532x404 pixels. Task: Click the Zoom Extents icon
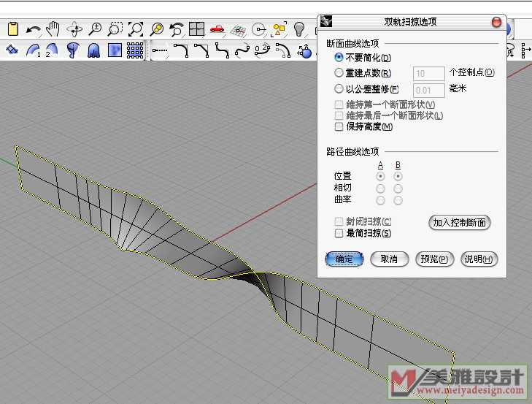(x=136, y=29)
